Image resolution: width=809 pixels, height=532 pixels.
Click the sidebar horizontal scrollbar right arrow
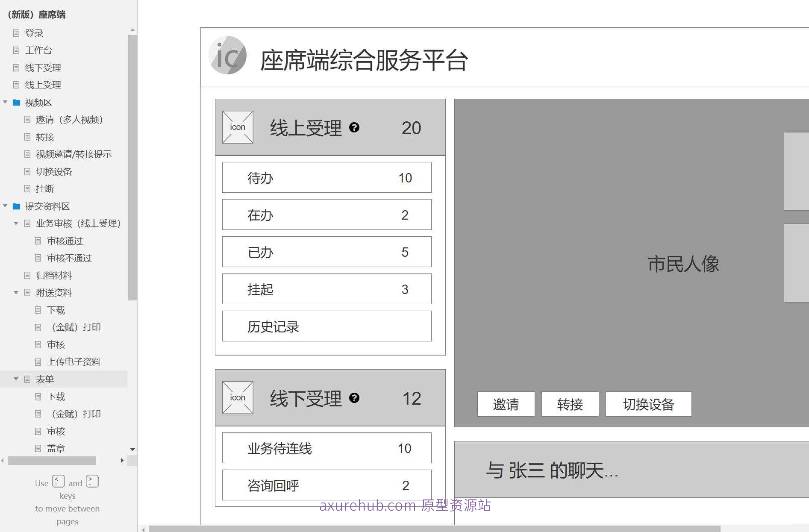122,460
